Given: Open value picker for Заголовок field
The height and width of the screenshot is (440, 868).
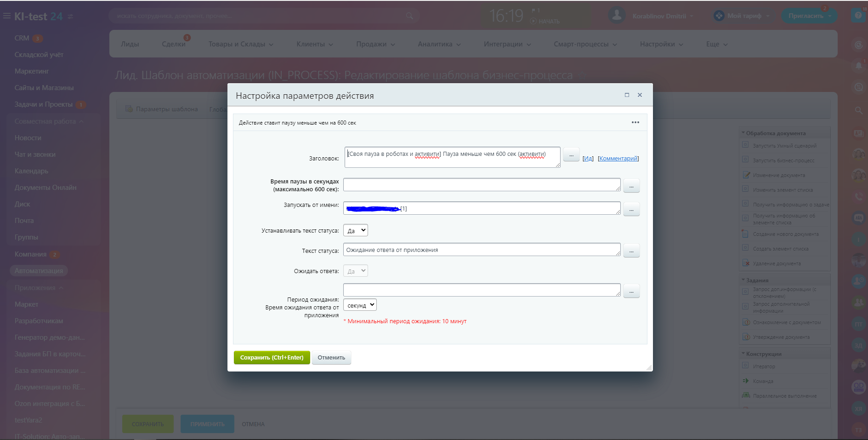Looking at the screenshot, I should click(x=571, y=155).
